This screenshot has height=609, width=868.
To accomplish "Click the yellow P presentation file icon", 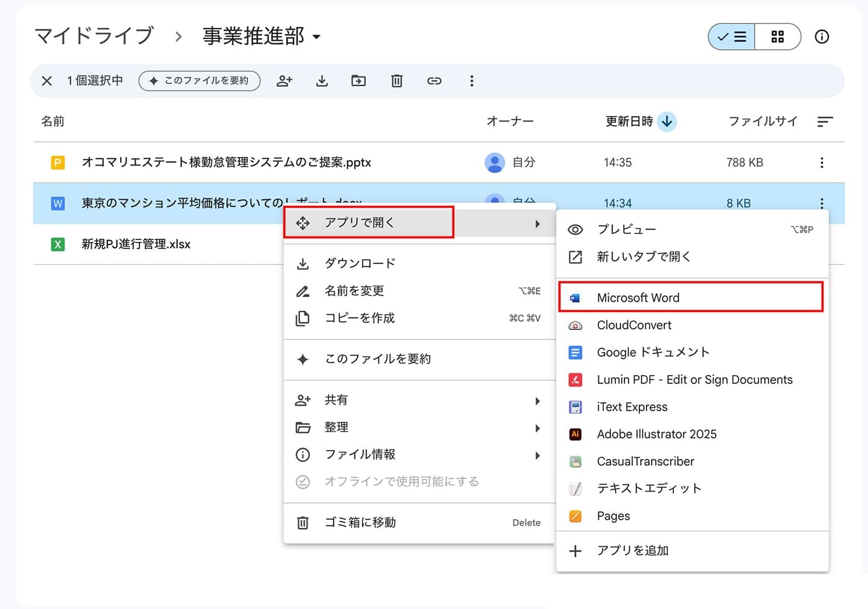I will 58,162.
